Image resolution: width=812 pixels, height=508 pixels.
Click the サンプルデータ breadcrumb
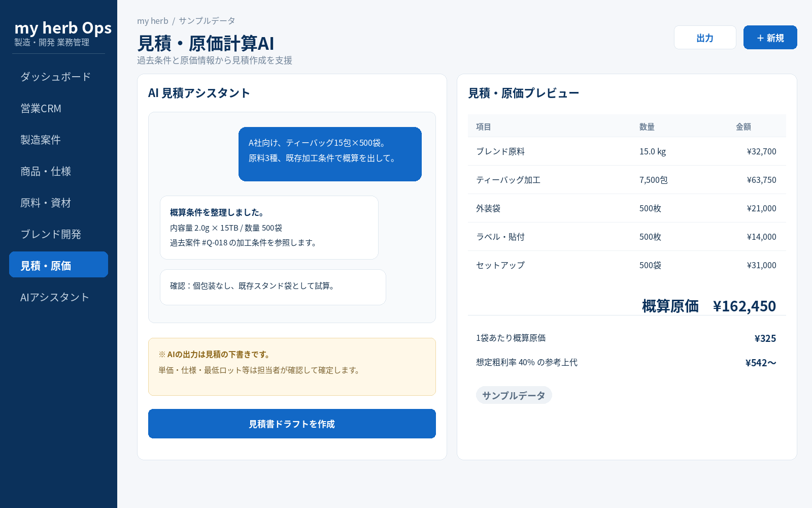(207, 21)
